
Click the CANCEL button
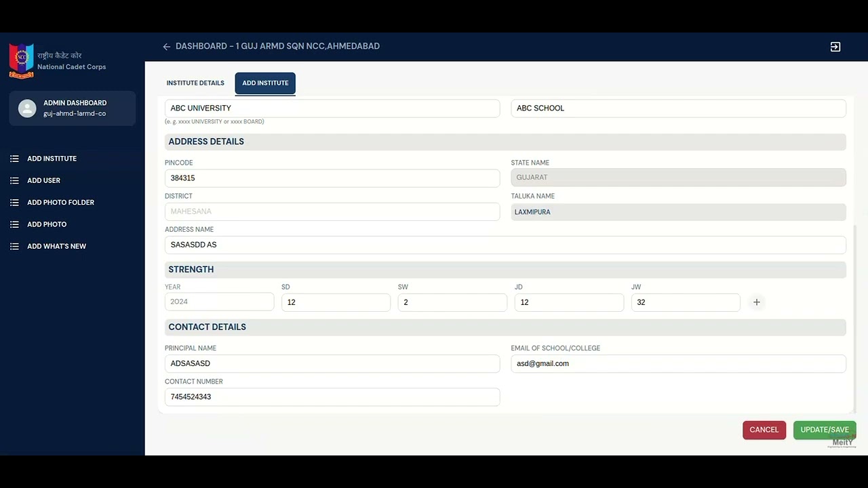764,430
